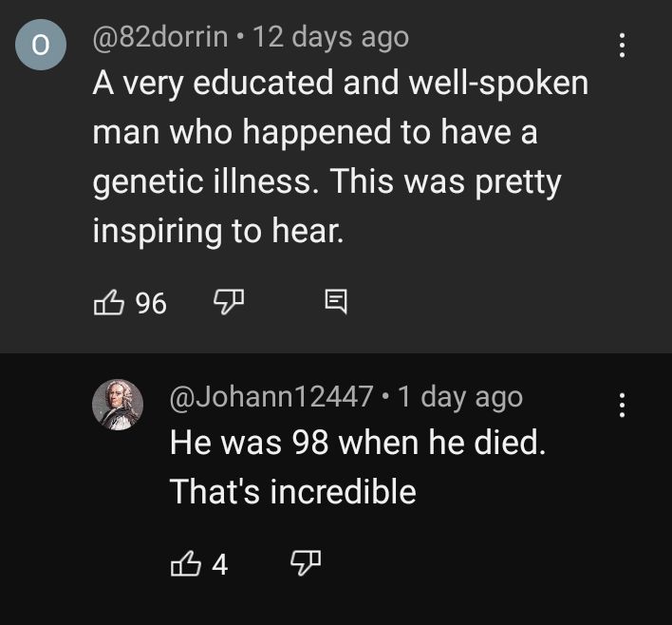Visit the @82dorrin channel via the username

pyautogui.click(x=159, y=38)
